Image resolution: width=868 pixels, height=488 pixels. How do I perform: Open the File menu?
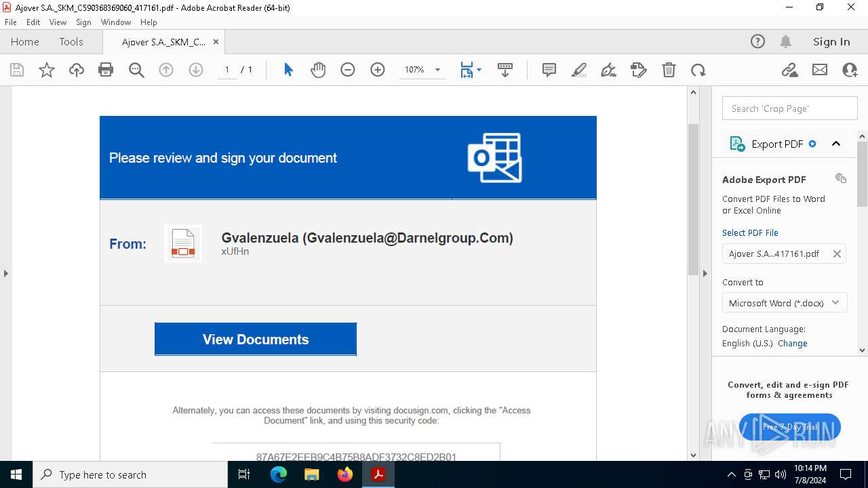pos(11,22)
